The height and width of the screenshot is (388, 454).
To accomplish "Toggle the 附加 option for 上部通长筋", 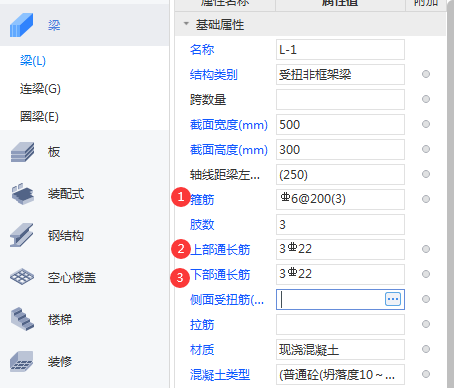I will pos(426,249).
